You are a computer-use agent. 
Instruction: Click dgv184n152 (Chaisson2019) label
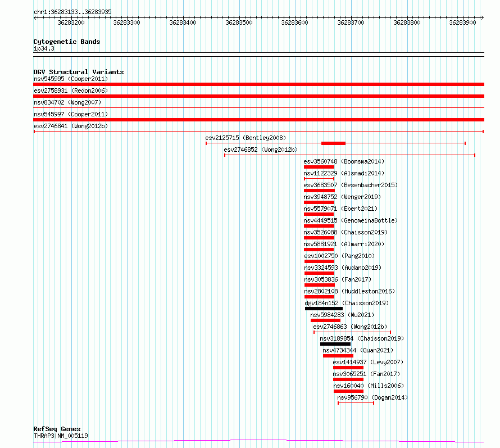click(x=347, y=303)
